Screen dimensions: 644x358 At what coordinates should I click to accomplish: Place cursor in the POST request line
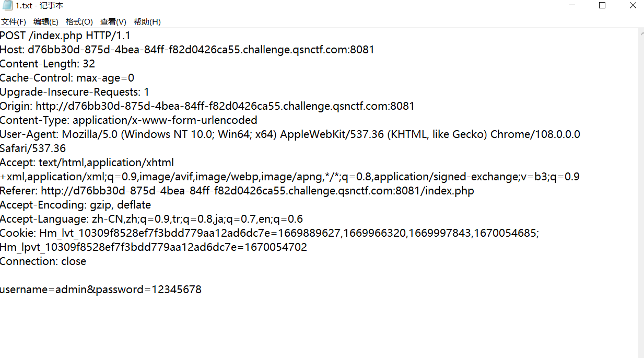tap(65, 36)
